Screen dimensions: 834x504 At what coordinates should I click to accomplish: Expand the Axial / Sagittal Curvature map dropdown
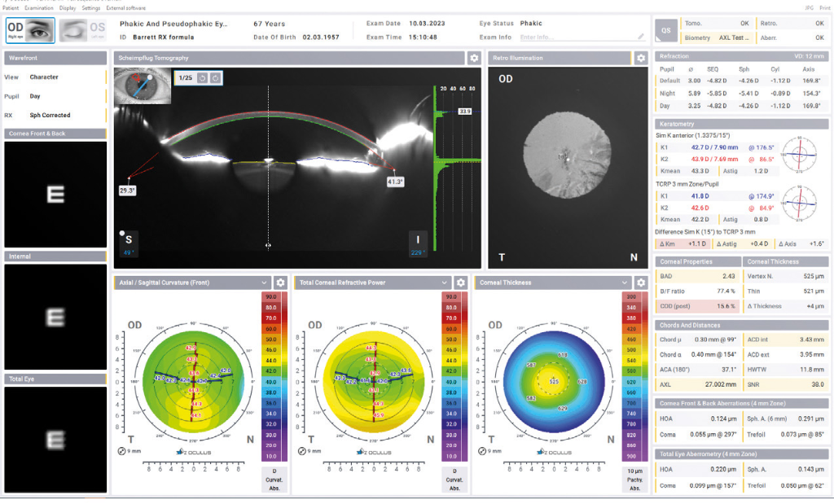(x=264, y=283)
